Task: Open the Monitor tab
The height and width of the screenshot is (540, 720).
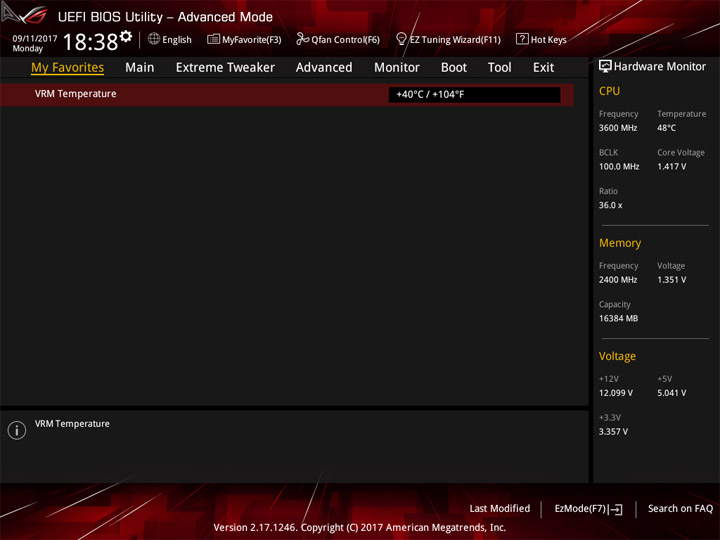Action: (x=397, y=68)
